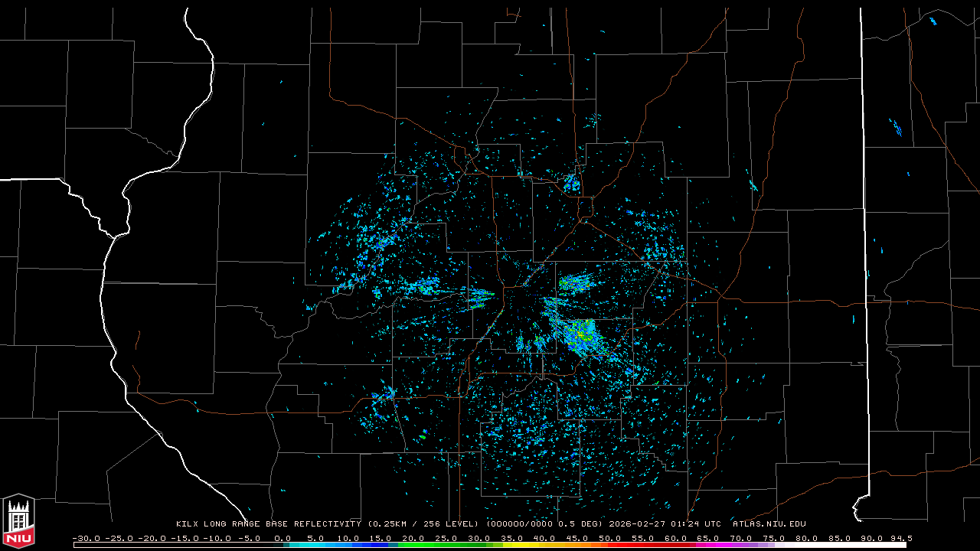This screenshot has height=551, width=980.
Task: Click the yellow 35.0 dBZ color on scale
Action: pyautogui.click(x=511, y=545)
